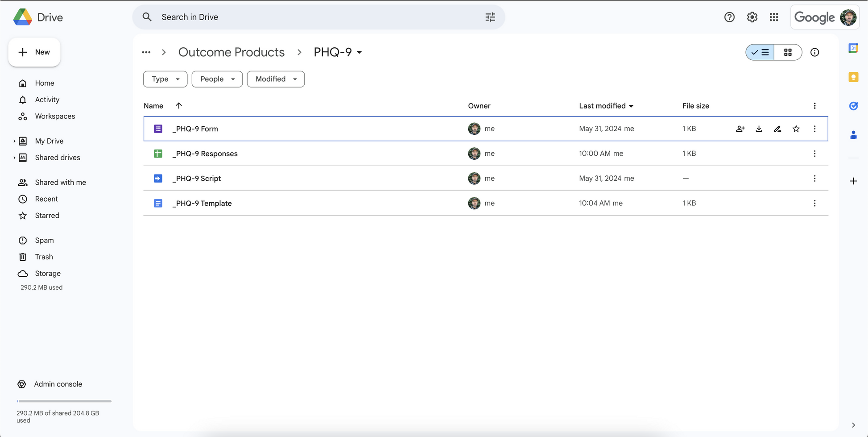Navigate to Outcome Products breadcrumb folder

pos(231,52)
